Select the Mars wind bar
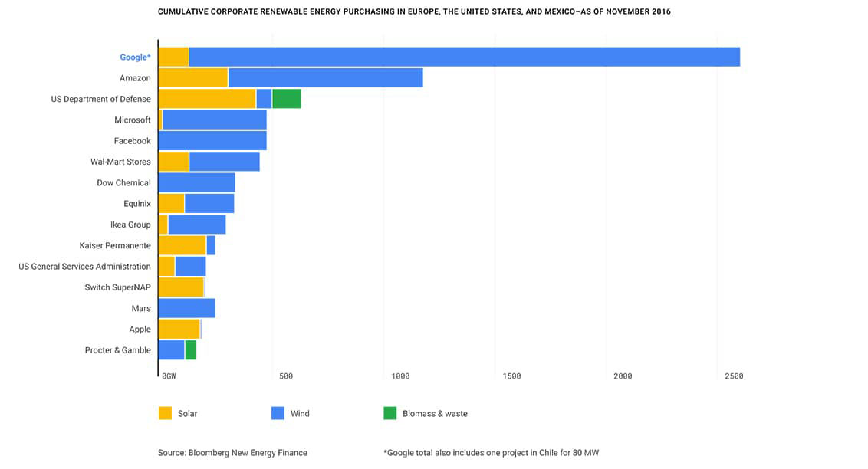Screen dimensions: 868x469 tap(187, 308)
